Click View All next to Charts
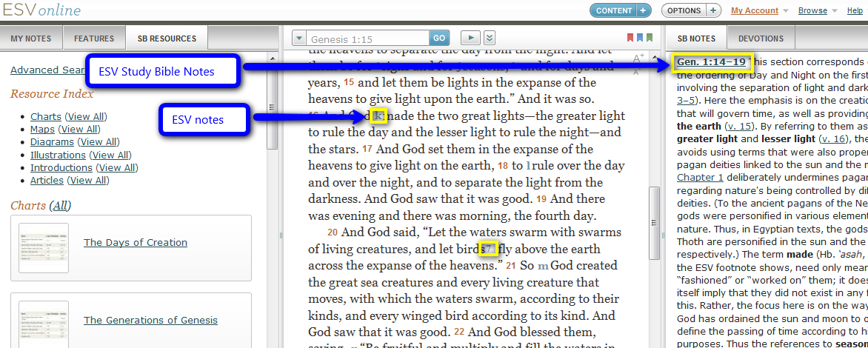Image resolution: width=868 pixels, height=348 pixels. pos(86,117)
